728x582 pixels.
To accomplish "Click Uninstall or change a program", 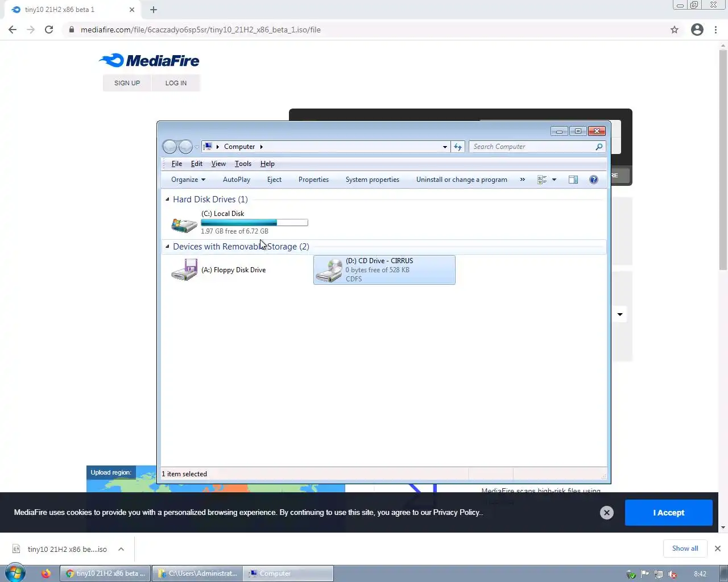I will click(462, 180).
